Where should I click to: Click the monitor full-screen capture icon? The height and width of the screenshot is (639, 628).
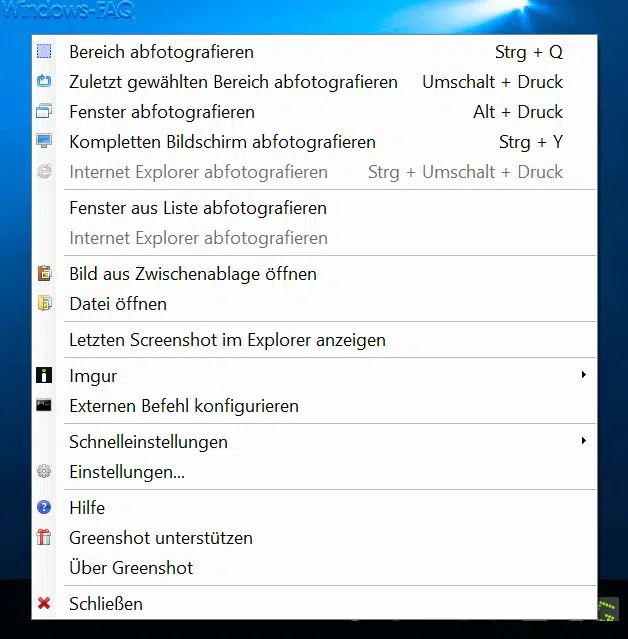[x=44, y=141]
